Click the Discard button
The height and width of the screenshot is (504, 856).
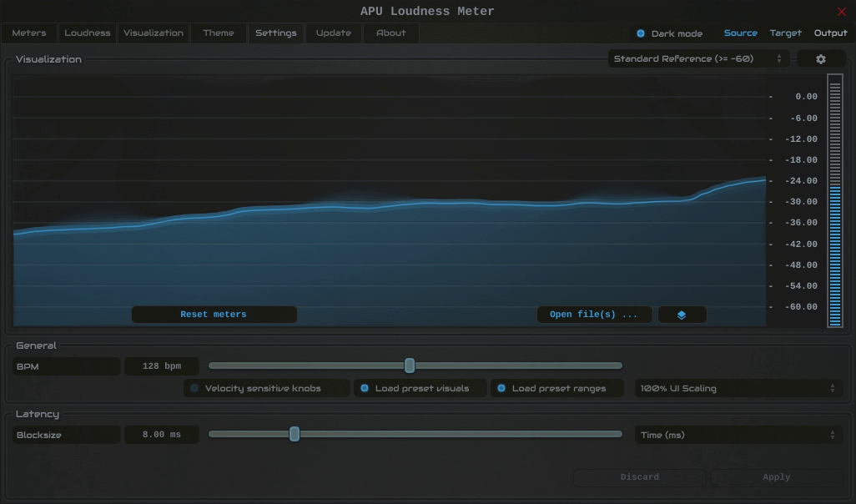pos(639,477)
